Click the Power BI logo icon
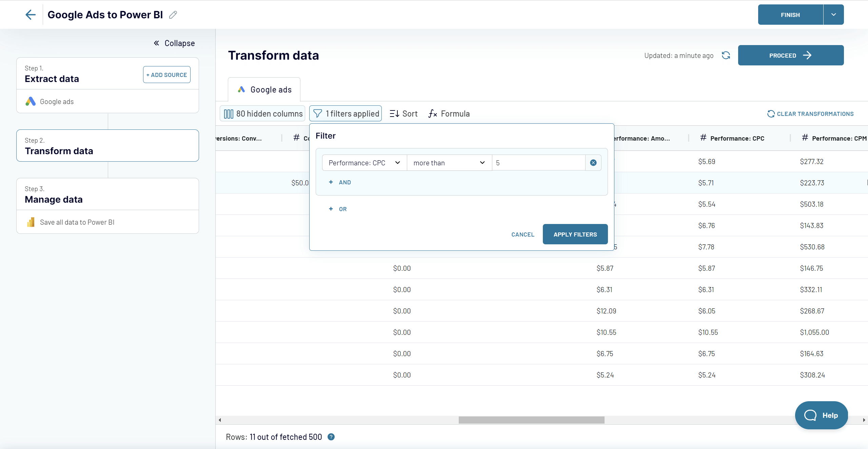The height and width of the screenshot is (449, 868). point(31,222)
